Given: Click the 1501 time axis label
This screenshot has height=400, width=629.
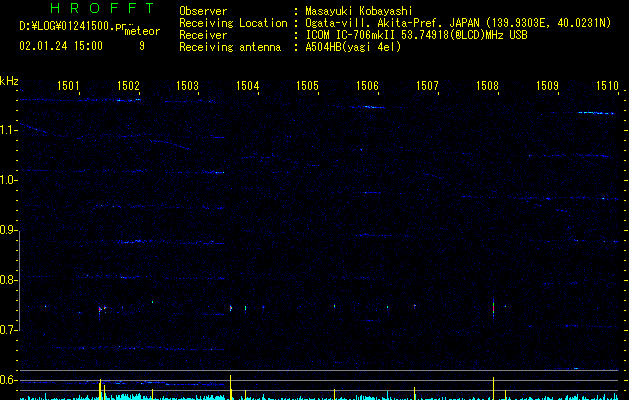Looking at the screenshot, I should click(x=68, y=86).
